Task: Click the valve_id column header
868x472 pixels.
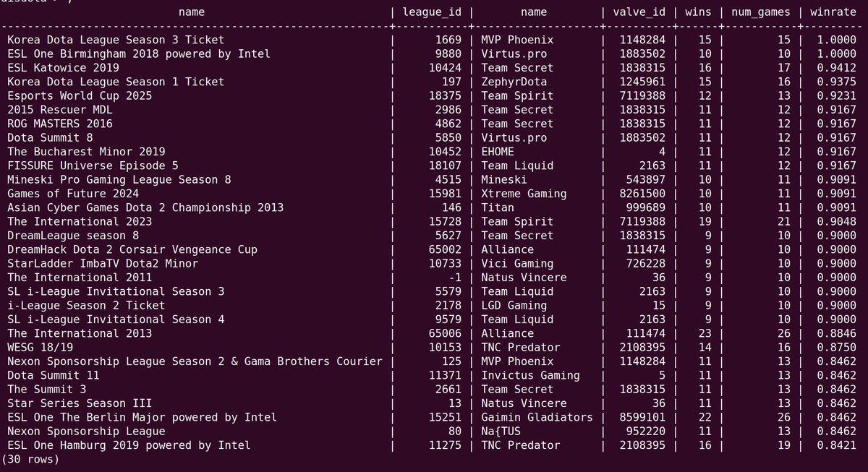Action: point(640,12)
